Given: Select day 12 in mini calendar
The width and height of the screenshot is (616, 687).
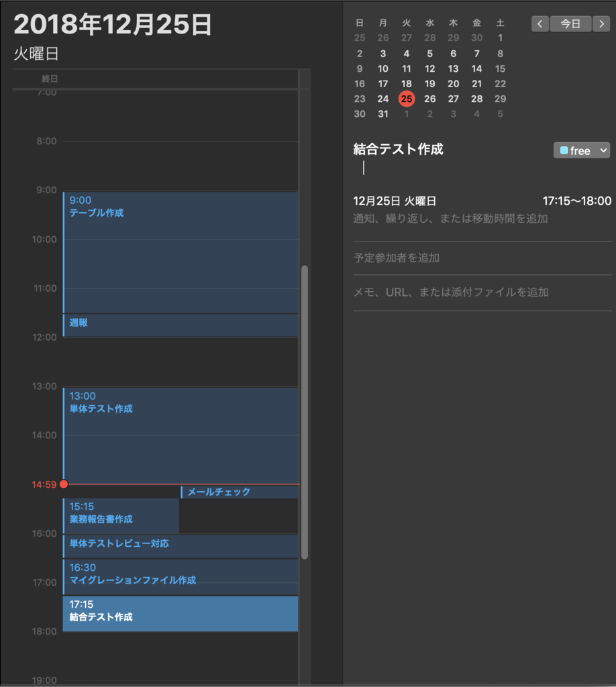Looking at the screenshot, I should (430, 69).
